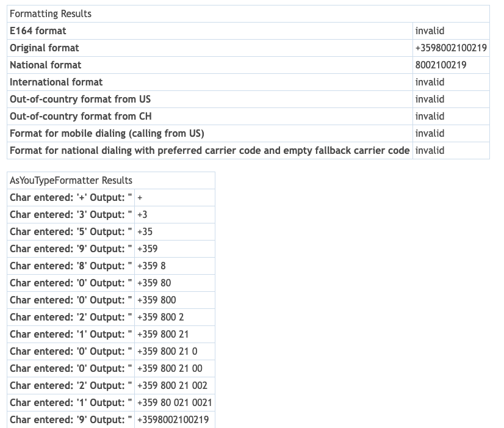Click the output cell showing '+359'

(147, 248)
